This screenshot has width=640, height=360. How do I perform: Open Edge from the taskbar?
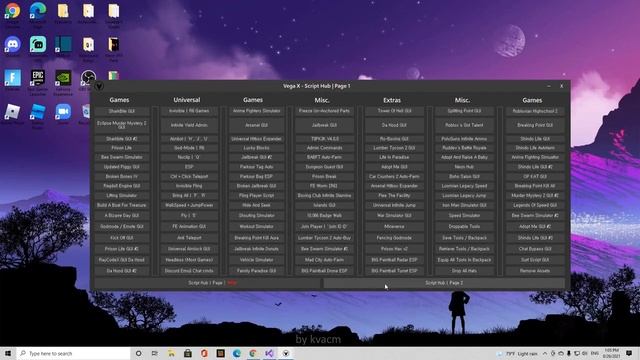point(237,353)
